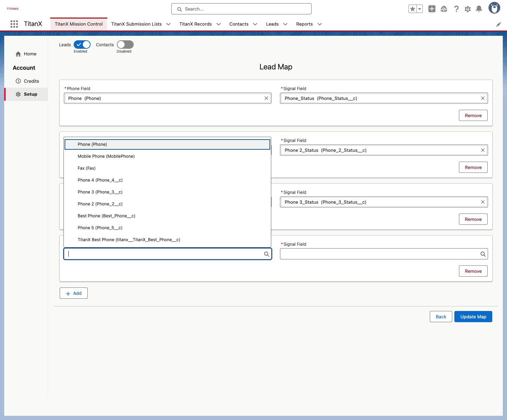Image resolution: width=507 pixels, height=420 pixels.
Task: Expand the Reports tab chevron
Action: pyautogui.click(x=320, y=24)
